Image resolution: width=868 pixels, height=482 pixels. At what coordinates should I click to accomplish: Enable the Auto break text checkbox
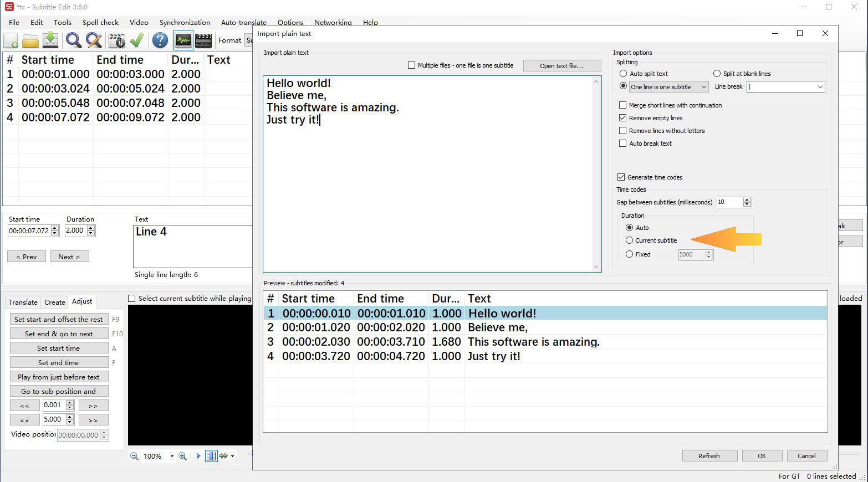pos(622,143)
